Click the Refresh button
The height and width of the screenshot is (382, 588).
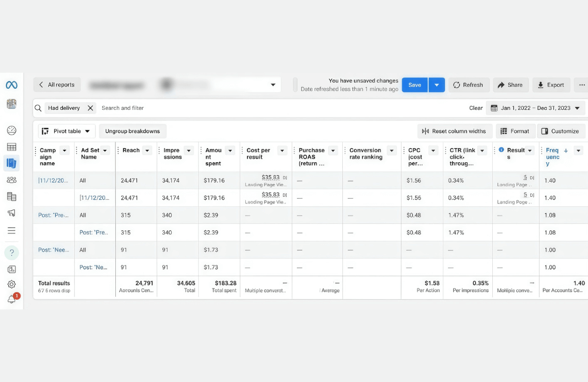[469, 85]
